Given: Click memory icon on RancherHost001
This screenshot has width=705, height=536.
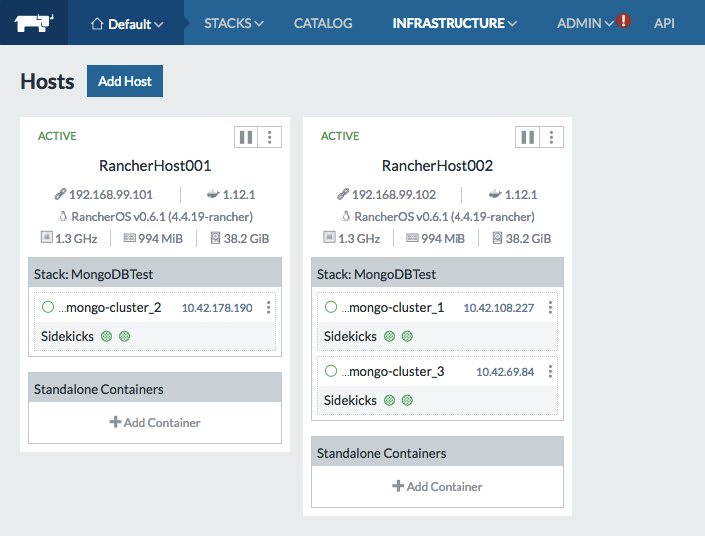Looking at the screenshot, I should pyautogui.click(x=129, y=237).
